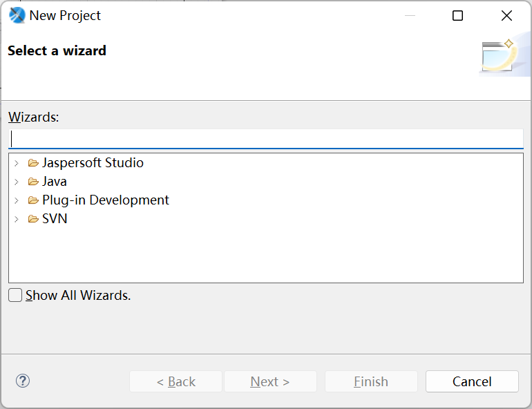Expand the SVN tree node arrow

17,219
